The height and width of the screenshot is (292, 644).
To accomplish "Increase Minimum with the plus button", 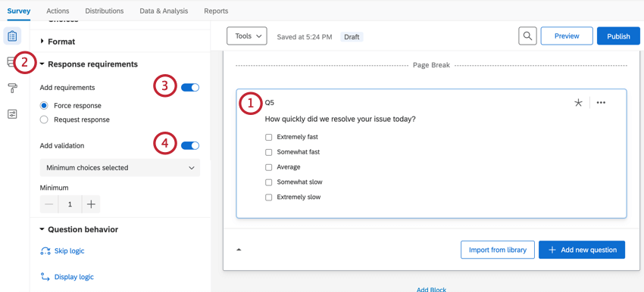I will 91,204.
